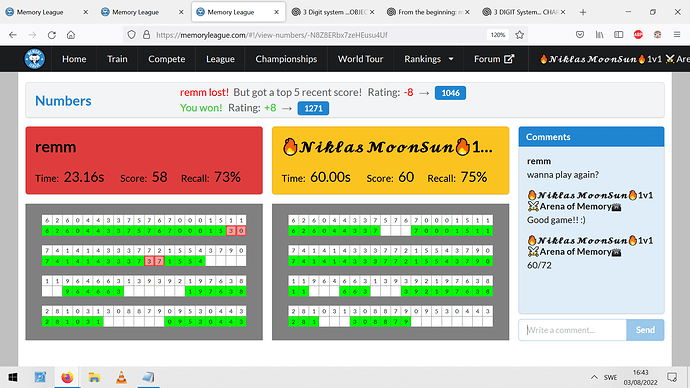Focus the 'Write a comment...' field
The image size is (690, 388).
point(573,330)
